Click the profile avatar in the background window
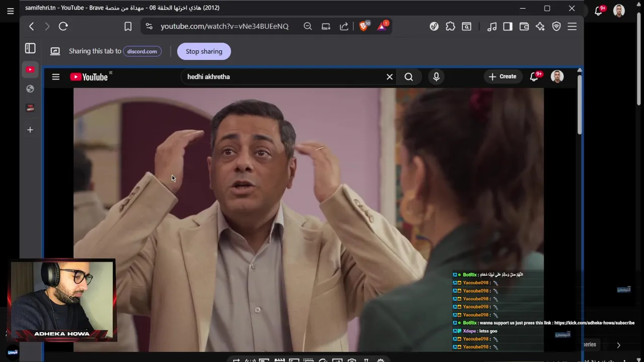644x362 pixels. click(619, 11)
